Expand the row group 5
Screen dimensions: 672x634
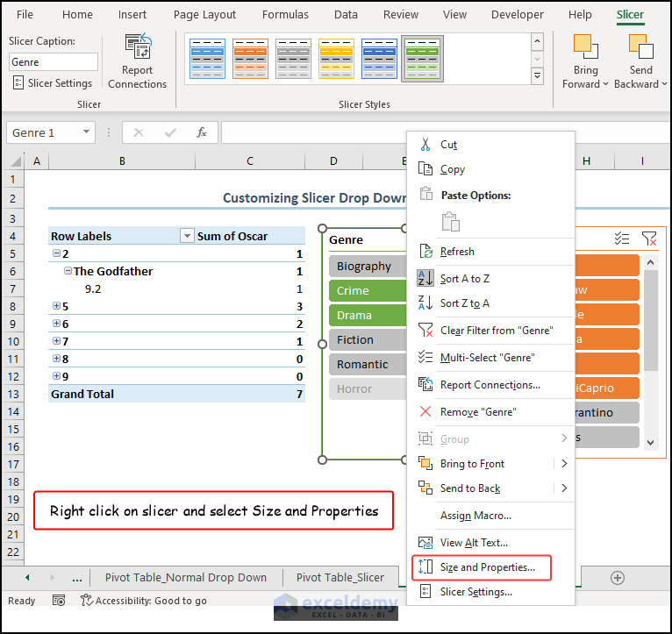(x=56, y=305)
